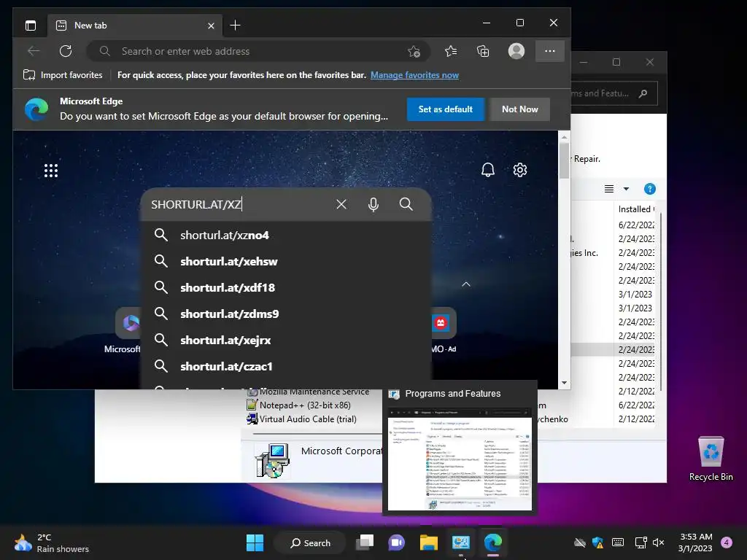
Task: Sort by Installed On column header
Action: pyautogui.click(x=636, y=209)
